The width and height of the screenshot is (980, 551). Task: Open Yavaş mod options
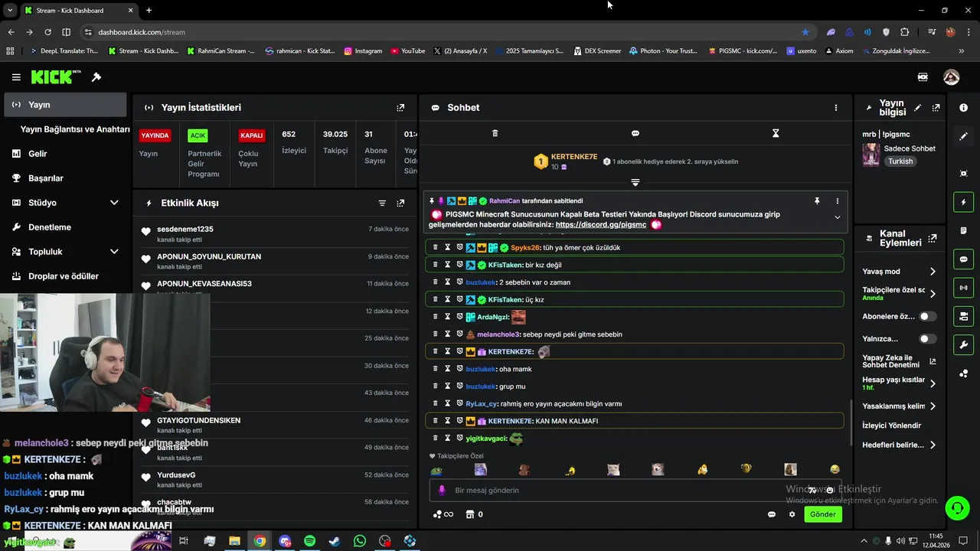900,272
